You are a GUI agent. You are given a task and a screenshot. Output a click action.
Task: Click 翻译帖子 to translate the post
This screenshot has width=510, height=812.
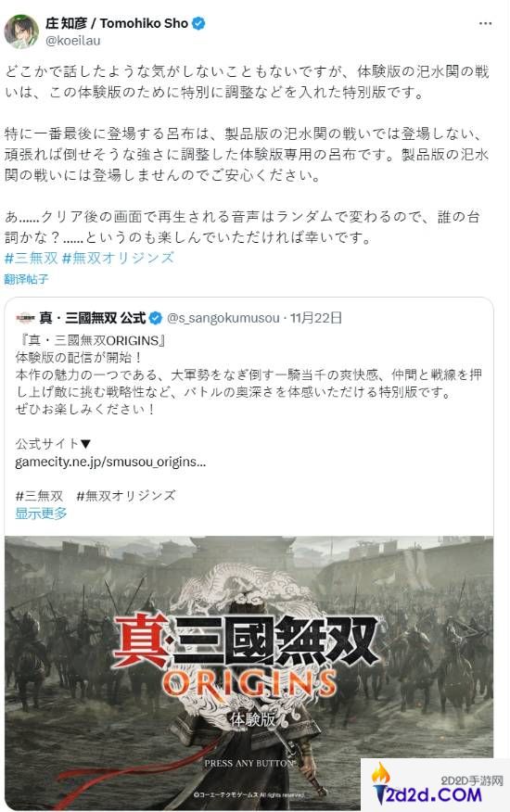pyautogui.click(x=27, y=279)
